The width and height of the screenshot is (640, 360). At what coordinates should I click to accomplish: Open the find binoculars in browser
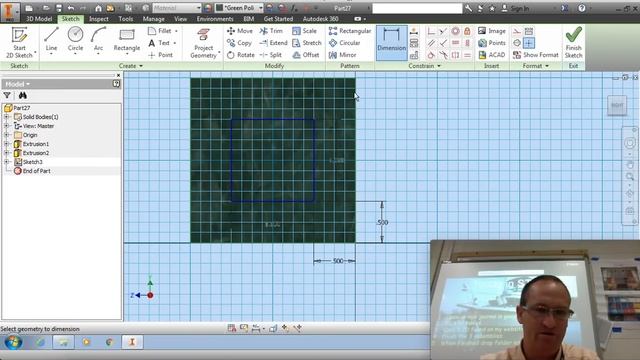22,95
